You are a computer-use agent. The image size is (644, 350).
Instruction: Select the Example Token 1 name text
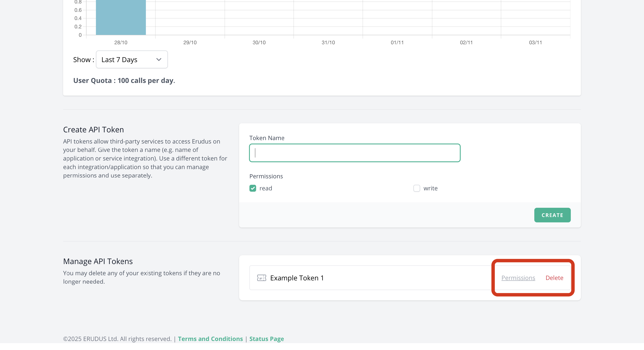297,278
